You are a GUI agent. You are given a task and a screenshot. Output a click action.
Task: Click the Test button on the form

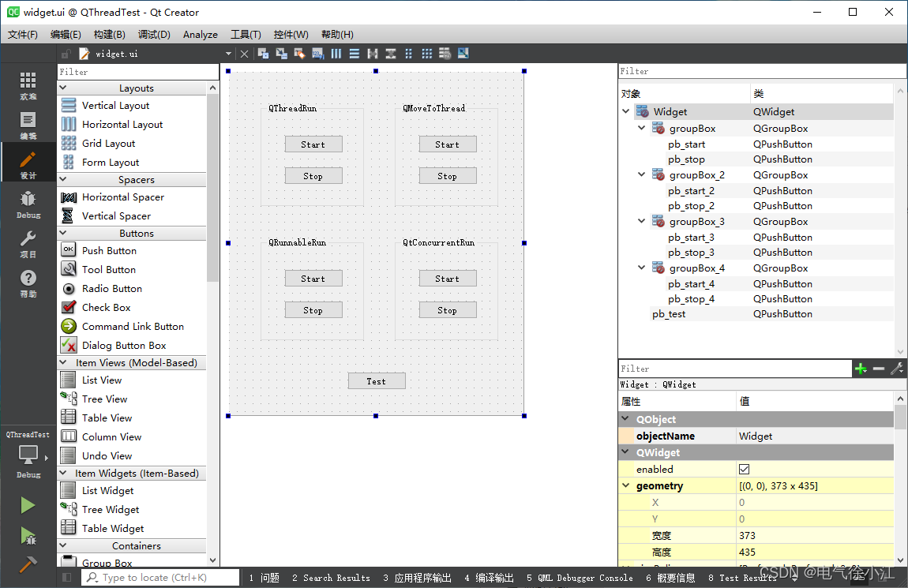pos(377,380)
